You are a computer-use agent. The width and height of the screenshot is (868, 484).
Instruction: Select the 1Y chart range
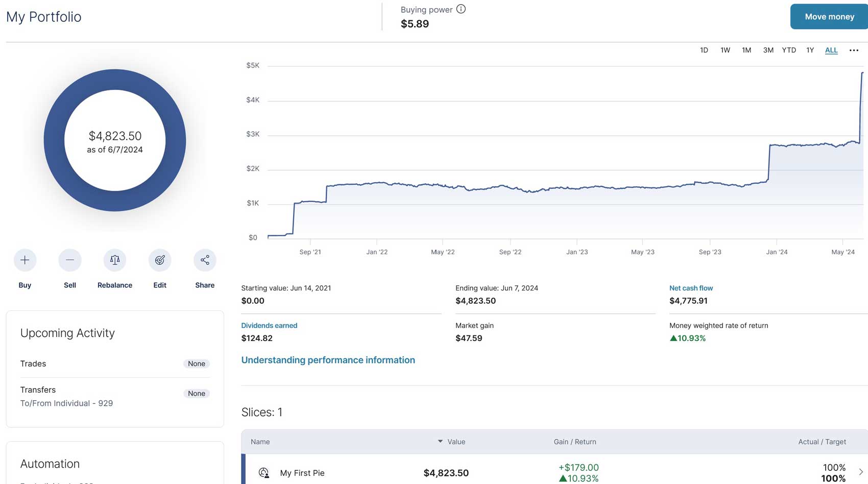pyautogui.click(x=810, y=50)
